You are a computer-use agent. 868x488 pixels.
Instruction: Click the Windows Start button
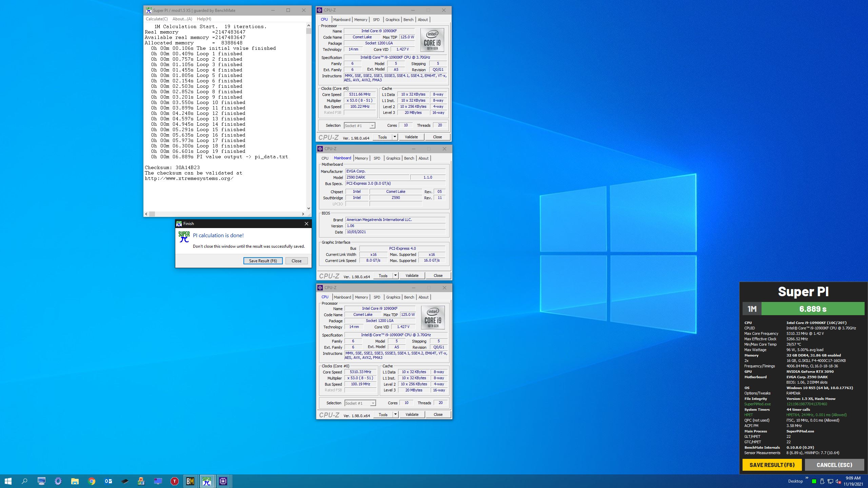coord(8,481)
